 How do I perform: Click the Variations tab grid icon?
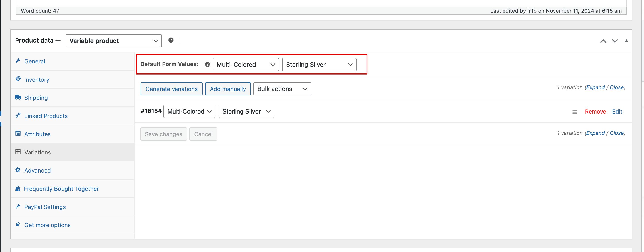[x=18, y=152]
